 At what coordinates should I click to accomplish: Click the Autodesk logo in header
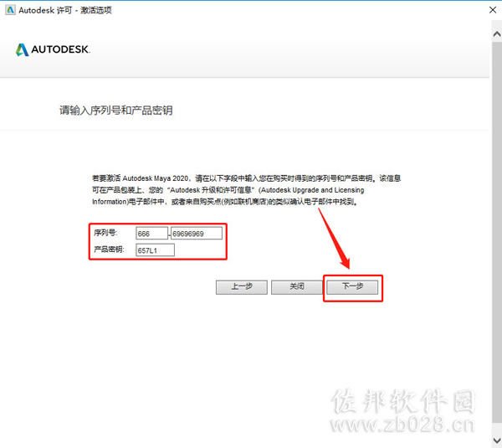[53, 49]
